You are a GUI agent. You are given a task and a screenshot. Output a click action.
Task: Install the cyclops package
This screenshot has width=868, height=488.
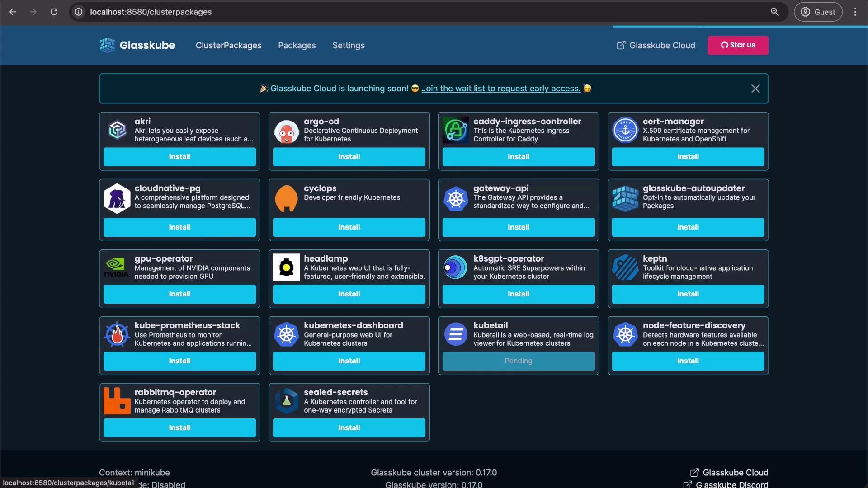tap(349, 227)
